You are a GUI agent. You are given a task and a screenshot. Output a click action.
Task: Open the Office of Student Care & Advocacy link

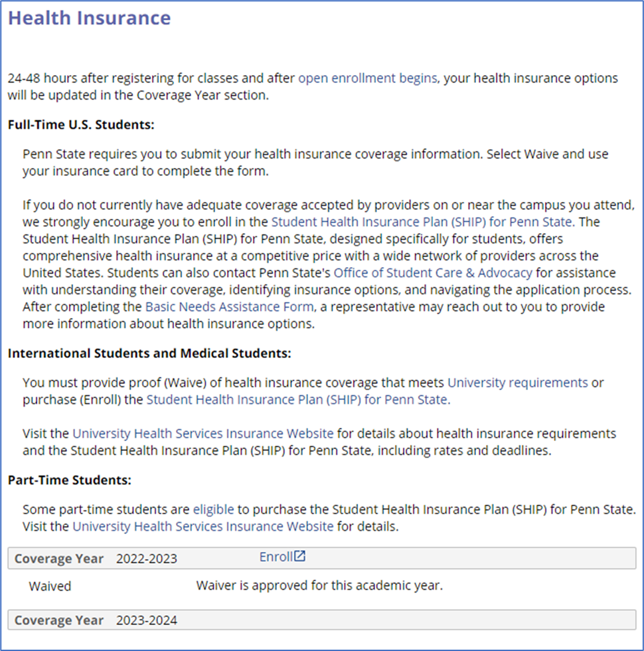[432, 272]
